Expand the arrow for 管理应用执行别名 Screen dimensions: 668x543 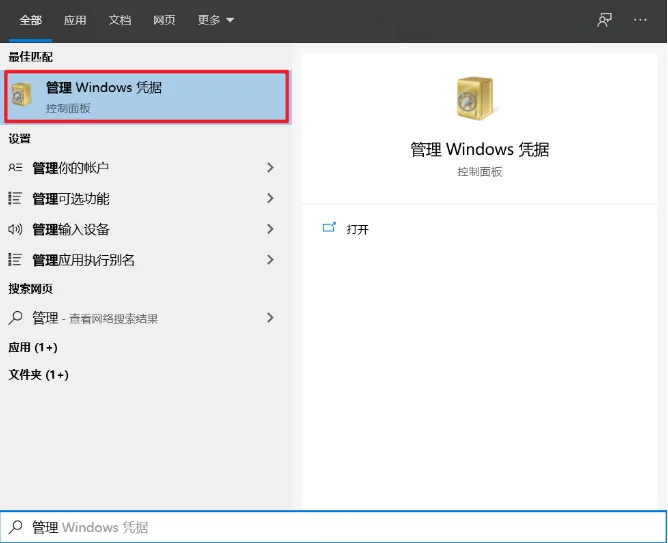click(270, 260)
